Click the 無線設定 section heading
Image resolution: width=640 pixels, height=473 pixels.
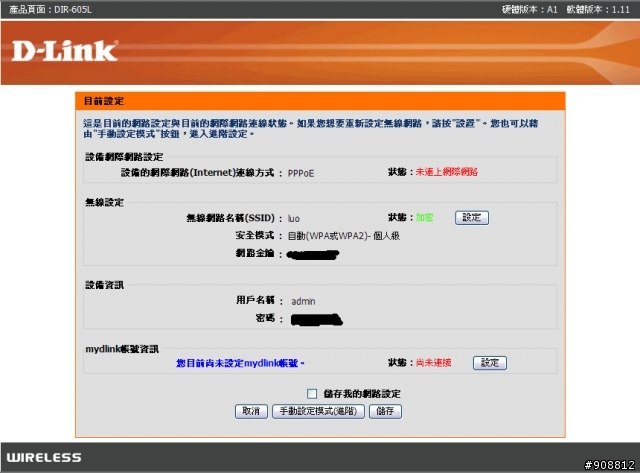click(x=104, y=202)
